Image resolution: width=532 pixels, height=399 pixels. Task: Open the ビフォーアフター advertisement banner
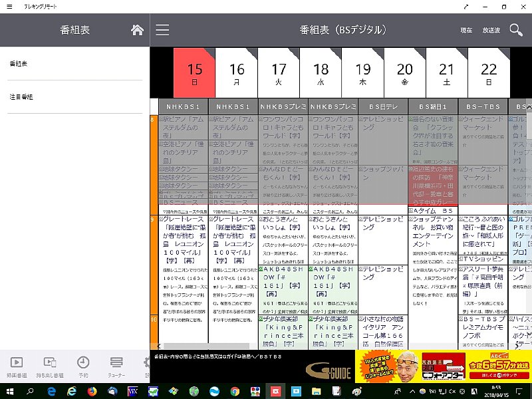444,366
